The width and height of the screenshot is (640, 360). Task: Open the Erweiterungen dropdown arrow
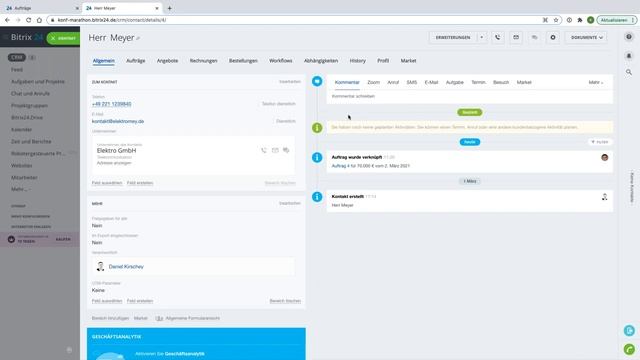point(482,38)
